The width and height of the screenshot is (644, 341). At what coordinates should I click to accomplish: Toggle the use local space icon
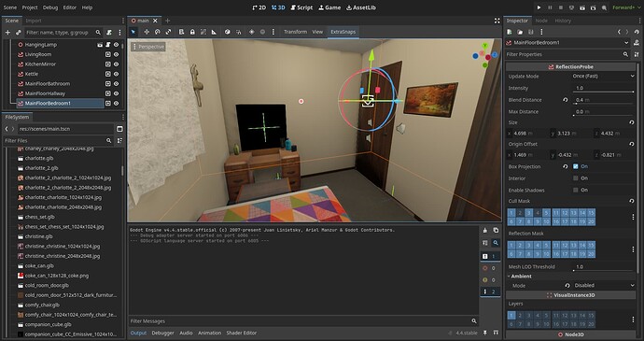pyautogui.click(x=228, y=32)
